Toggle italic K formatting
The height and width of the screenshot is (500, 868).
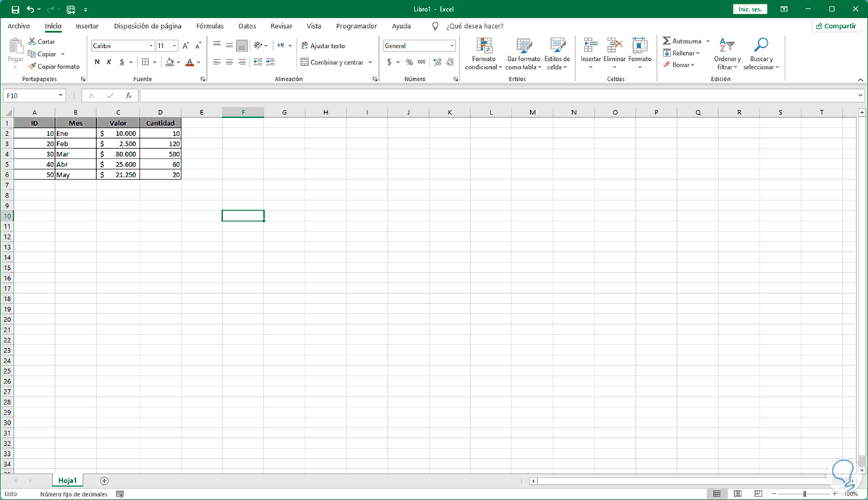coord(109,62)
